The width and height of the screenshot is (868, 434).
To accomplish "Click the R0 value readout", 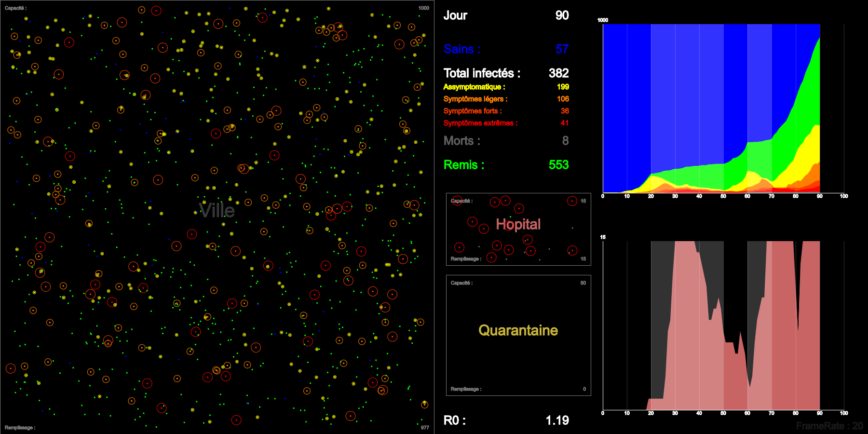I will click(x=557, y=420).
